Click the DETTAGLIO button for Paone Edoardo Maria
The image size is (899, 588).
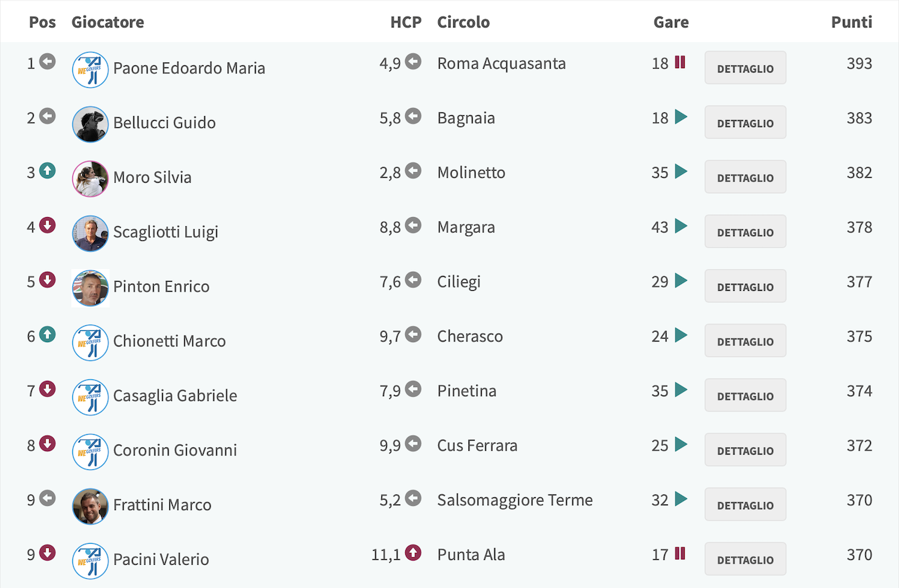coord(745,68)
